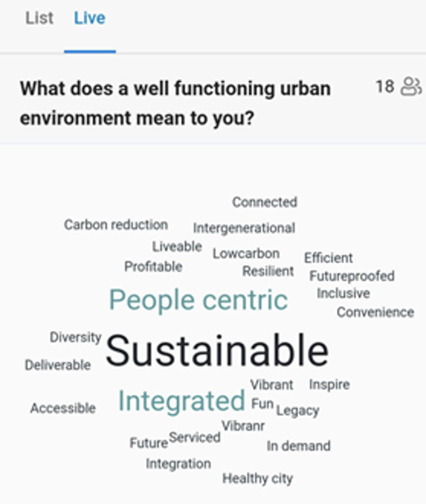This screenshot has height=504, width=426.
Task: Select the Accessible word
Action: (63, 408)
